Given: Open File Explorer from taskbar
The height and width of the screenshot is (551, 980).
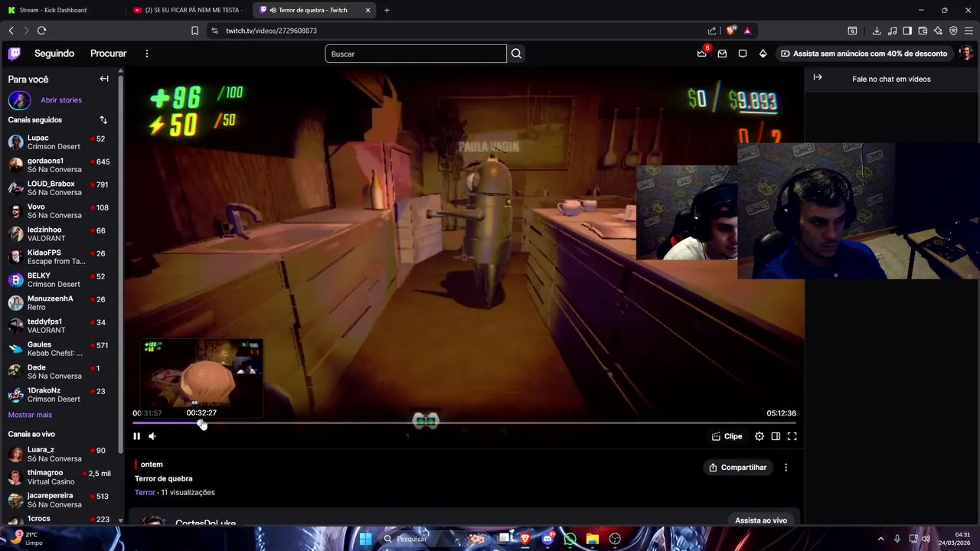Looking at the screenshot, I should point(592,539).
